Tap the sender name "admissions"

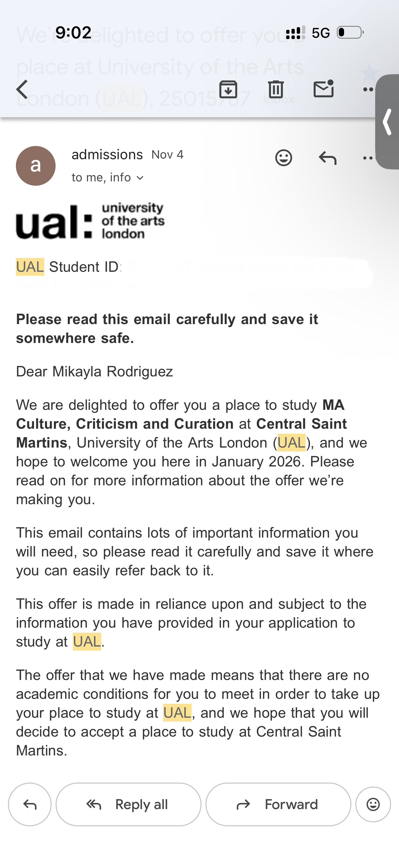(x=107, y=155)
